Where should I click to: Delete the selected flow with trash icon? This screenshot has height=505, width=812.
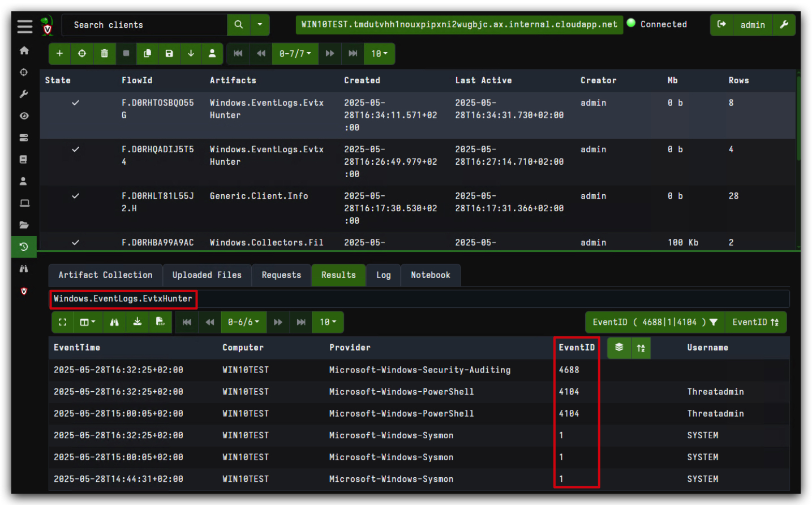[x=104, y=53]
